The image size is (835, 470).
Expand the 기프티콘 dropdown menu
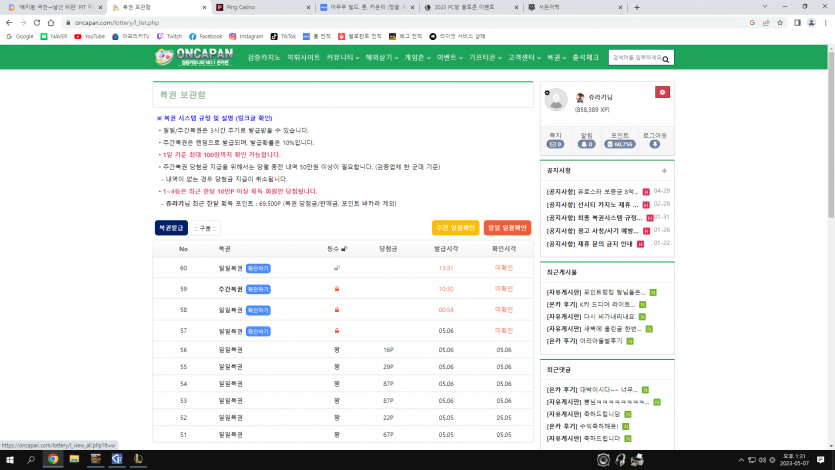coord(485,57)
